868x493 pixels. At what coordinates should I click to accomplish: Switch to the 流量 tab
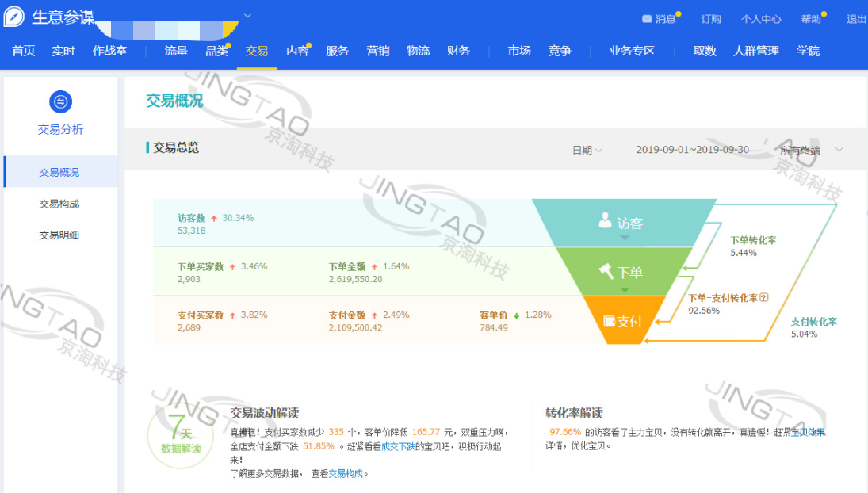(176, 51)
